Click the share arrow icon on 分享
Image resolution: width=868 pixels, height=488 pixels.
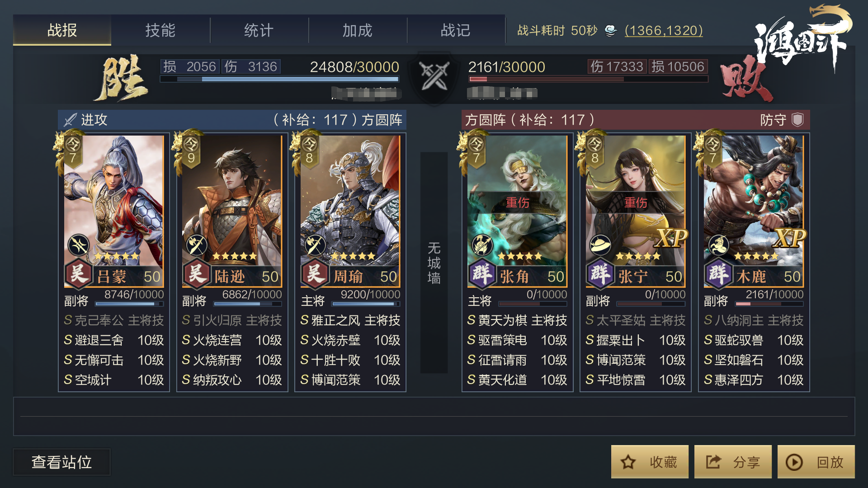[713, 462]
